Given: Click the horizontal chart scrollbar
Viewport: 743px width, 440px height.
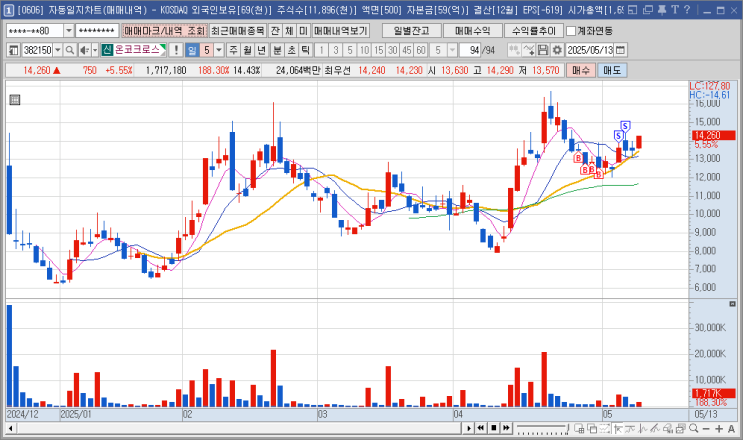Looking at the screenshot, I should point(238,428).
